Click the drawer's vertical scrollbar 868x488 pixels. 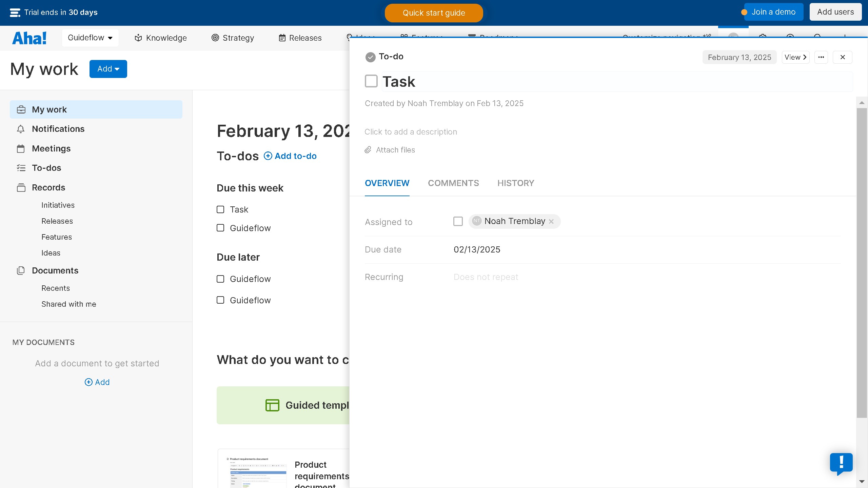click(862, 263)
